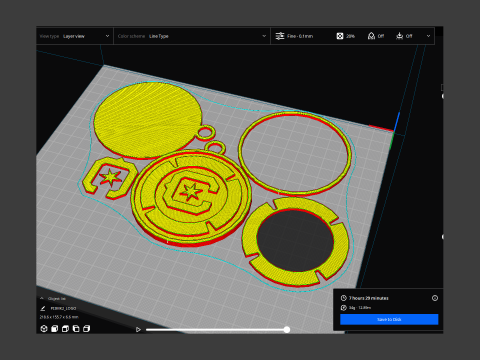Click the build plate adhesion icon
The image size is (480, 360).
399,36
